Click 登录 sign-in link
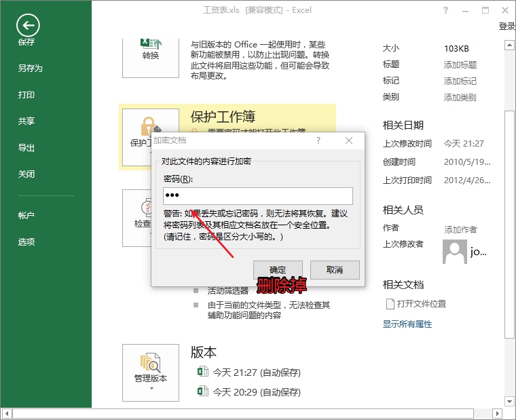Image resolution: width=516 pixels, height=420 pixels. (507, 26)
